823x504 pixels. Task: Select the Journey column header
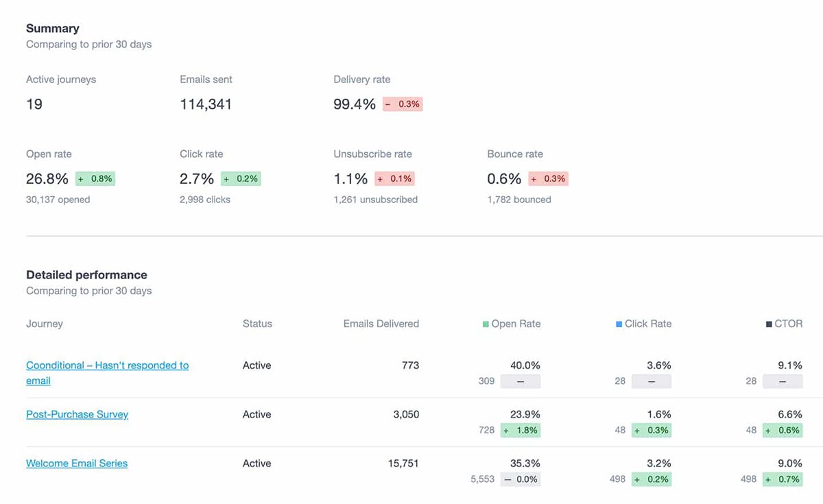pos(45,324)
